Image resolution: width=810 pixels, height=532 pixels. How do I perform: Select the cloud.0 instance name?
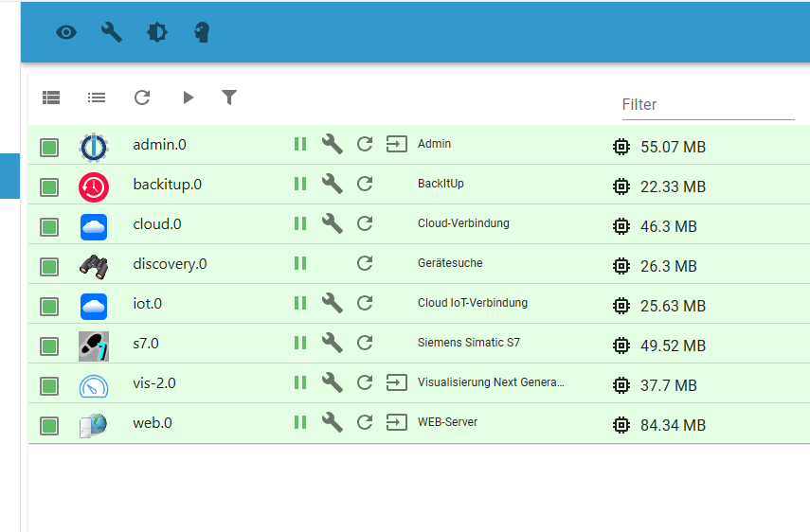click(157, 224)
